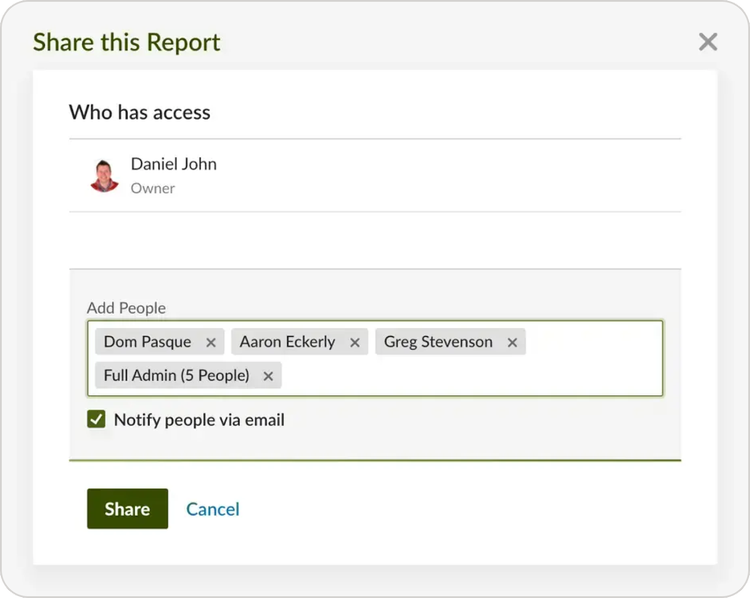Remove Greg Stevenson with the x icon
The height and width of the screenshot is (598, 750).
512,342
